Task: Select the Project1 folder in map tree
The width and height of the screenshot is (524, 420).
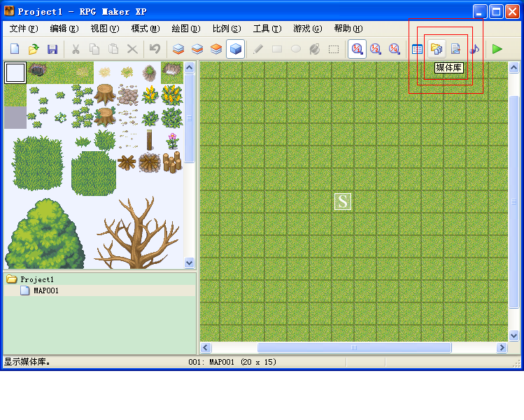Action: (37, 279)
